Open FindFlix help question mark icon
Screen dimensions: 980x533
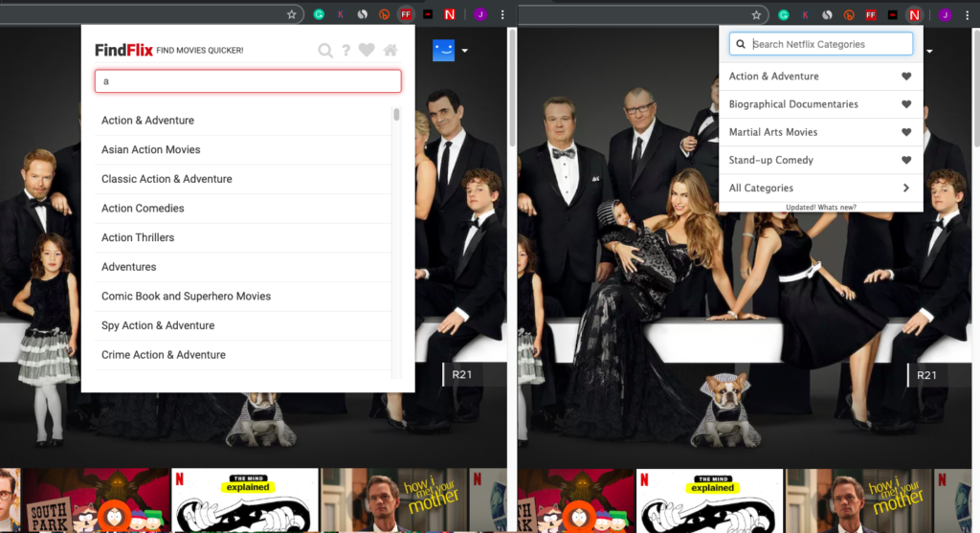tap(345, 51)
